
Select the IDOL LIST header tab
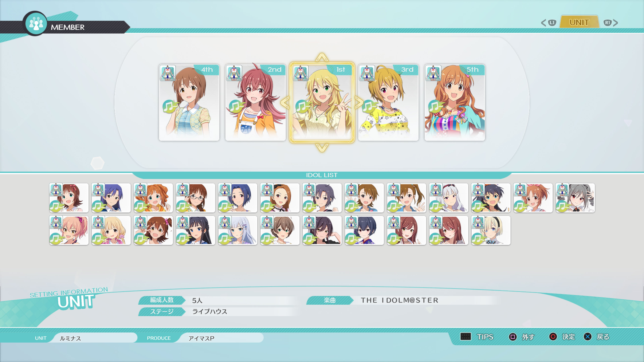[x=322, y=175]
